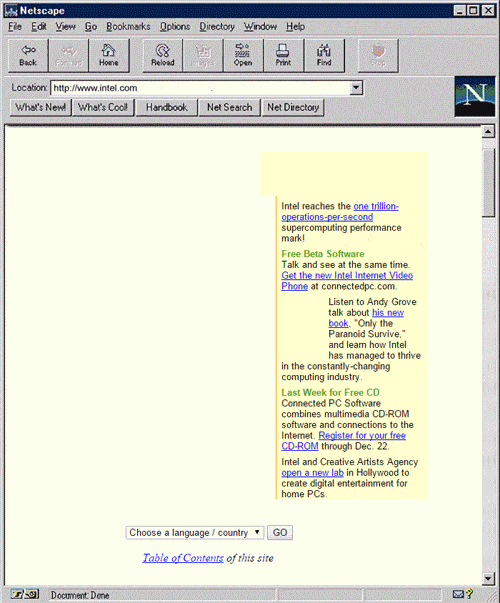Viewport: 500px width, 603px height.
Task: Click the Netscape N logo
Action: coord(475,97)
